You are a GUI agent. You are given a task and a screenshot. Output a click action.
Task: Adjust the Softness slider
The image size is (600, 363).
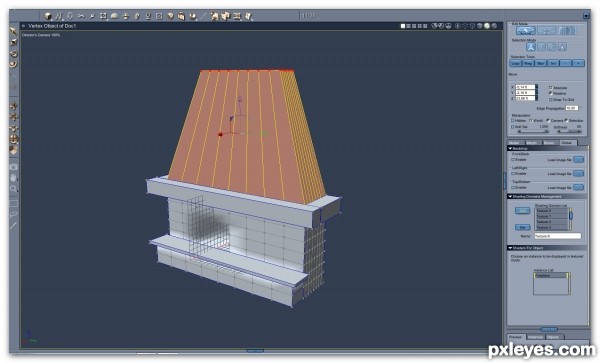pyautogui.click(x=569, y=132)
